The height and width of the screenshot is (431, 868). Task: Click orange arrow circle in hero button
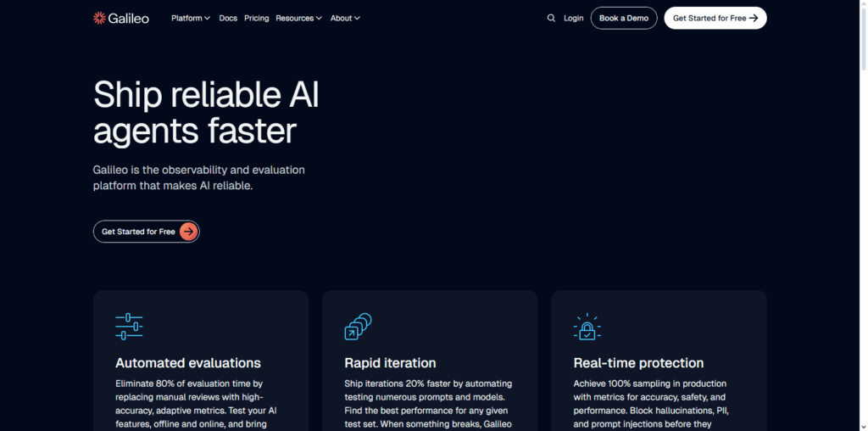coord(189,232)
